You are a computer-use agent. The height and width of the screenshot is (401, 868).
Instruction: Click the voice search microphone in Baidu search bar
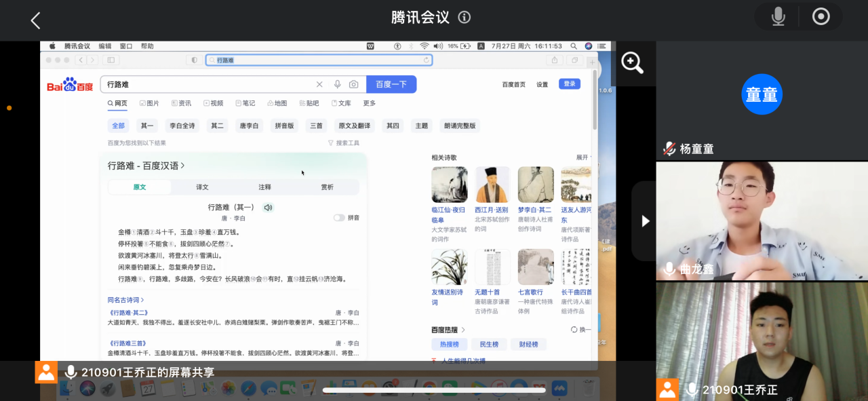pyautogui.click(x=337, y=84)
